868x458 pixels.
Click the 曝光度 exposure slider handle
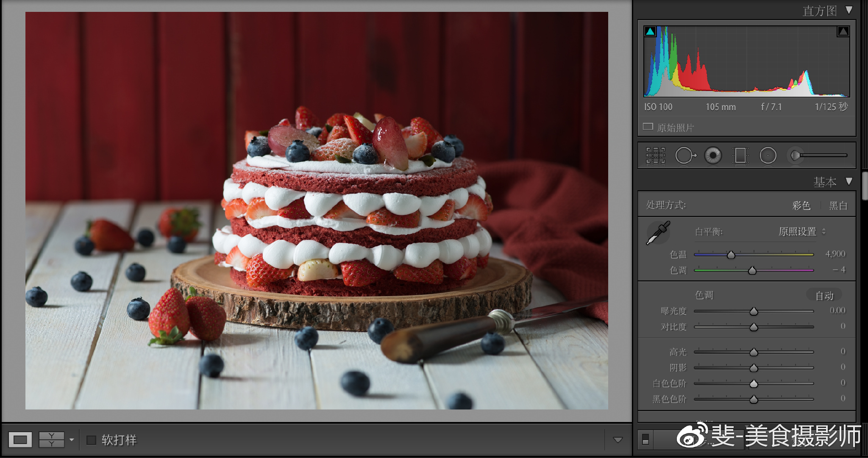(754, 312)
